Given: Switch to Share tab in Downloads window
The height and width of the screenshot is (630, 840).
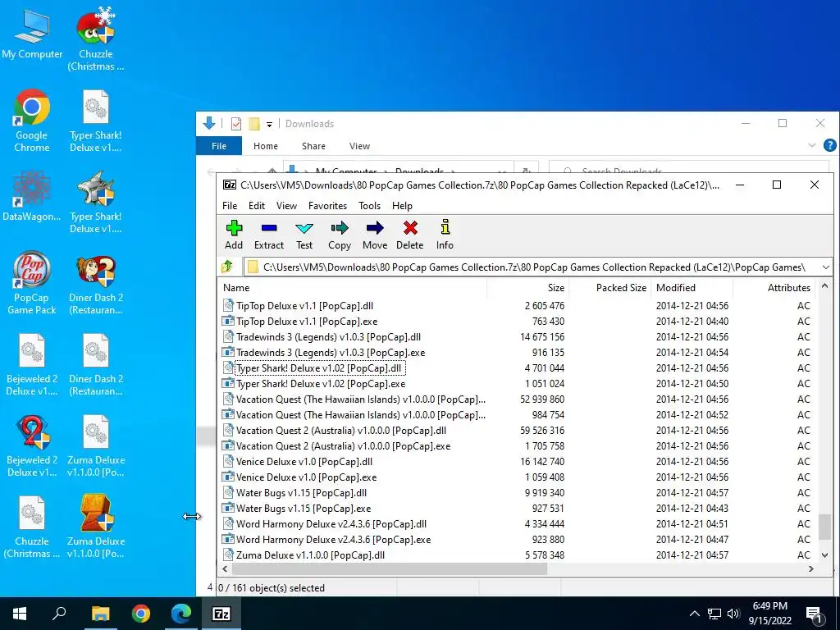Looking at the screenshot, I should (313, 146).
